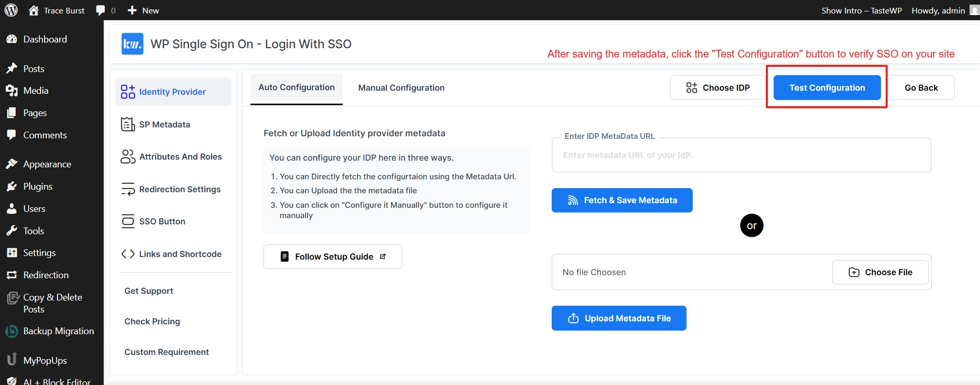Image resolution: width=980 pixels, height=385 pixels.
Task: Open the Identity Provider section
Action: tap(173, 92)
